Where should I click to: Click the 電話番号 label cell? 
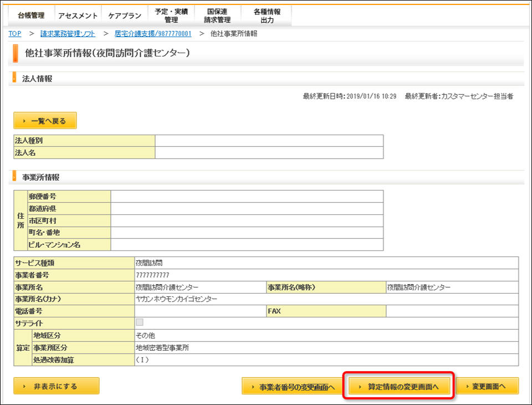(74, 311)
